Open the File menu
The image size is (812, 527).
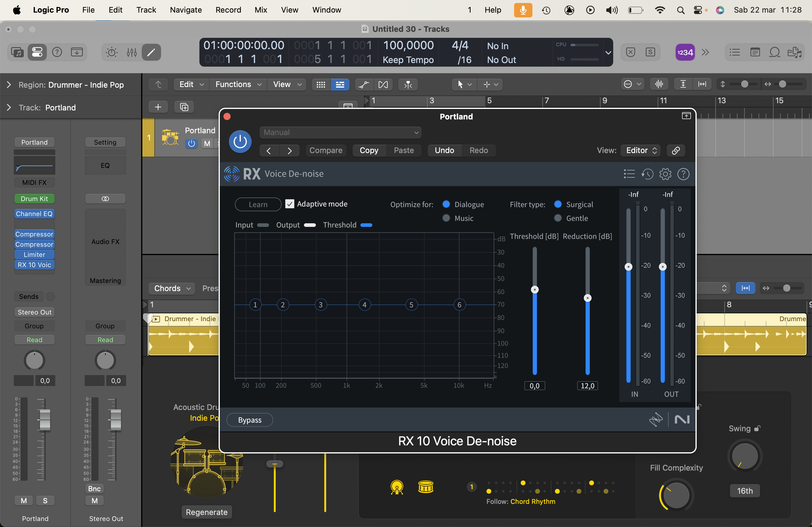(88, 10)
